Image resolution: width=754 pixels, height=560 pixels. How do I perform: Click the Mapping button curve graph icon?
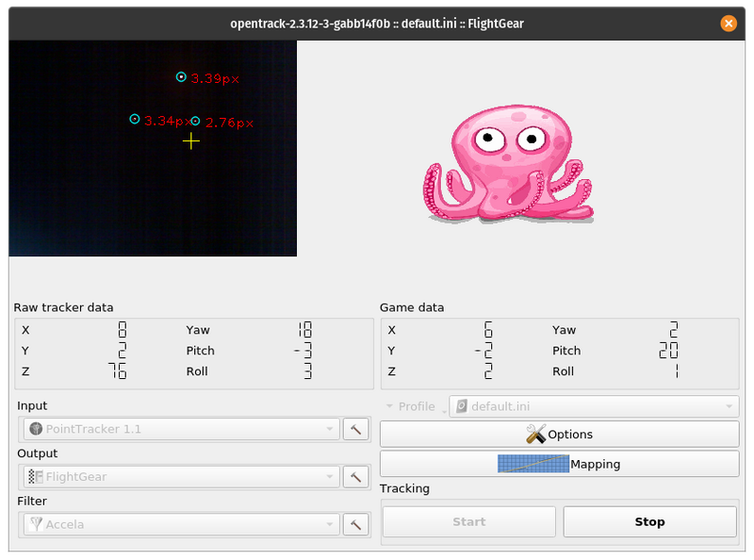coord(533,464)
